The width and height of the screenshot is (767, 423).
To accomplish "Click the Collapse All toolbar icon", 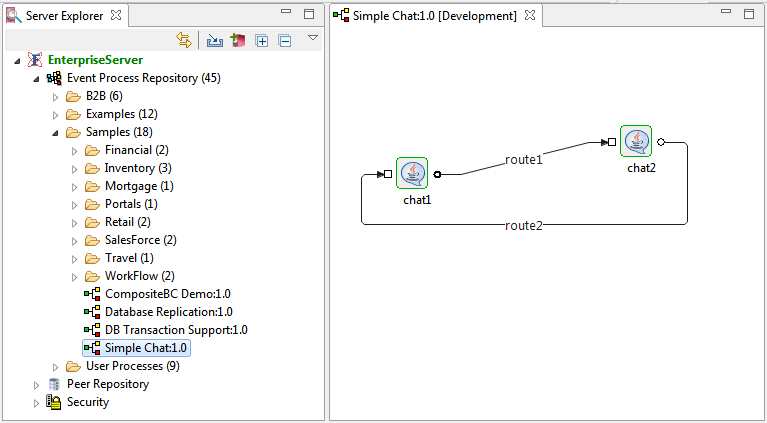I will [285, 40].
